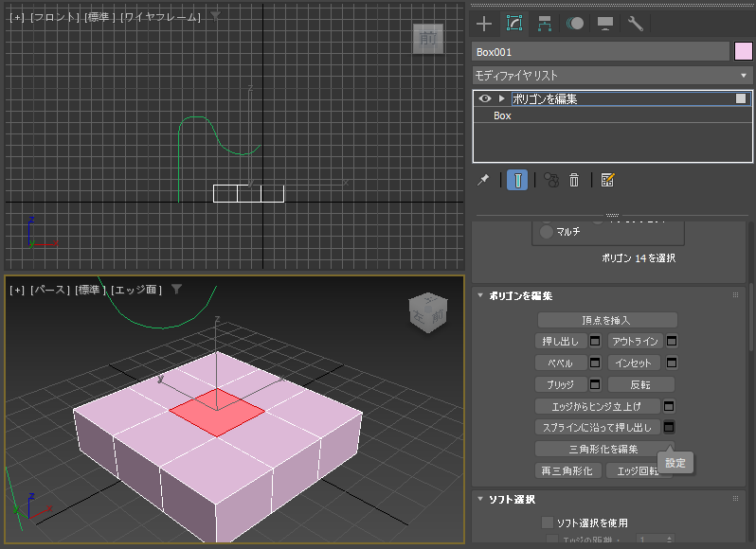The image size is (756, 549).
Task: Click the アウトライン button
Action: tap(635, 342)
